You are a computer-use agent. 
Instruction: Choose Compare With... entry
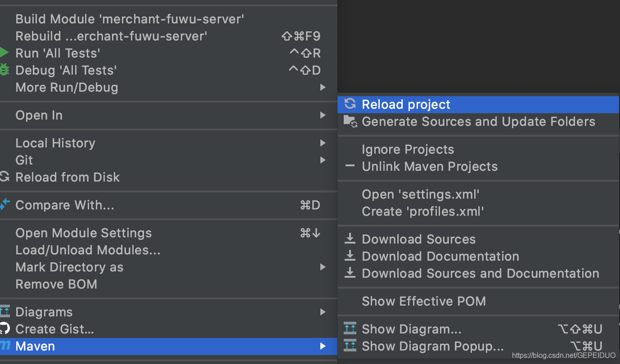coord(169,205)
